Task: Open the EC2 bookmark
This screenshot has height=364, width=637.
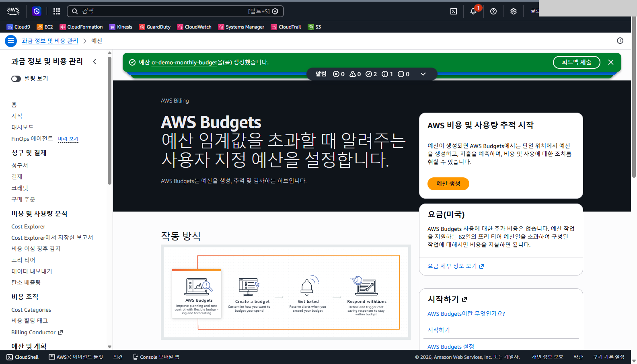Action: [x=45, y=27]
